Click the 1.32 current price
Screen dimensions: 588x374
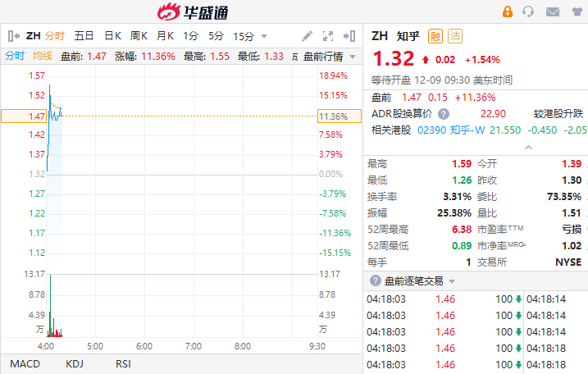[x=394, y=58]
